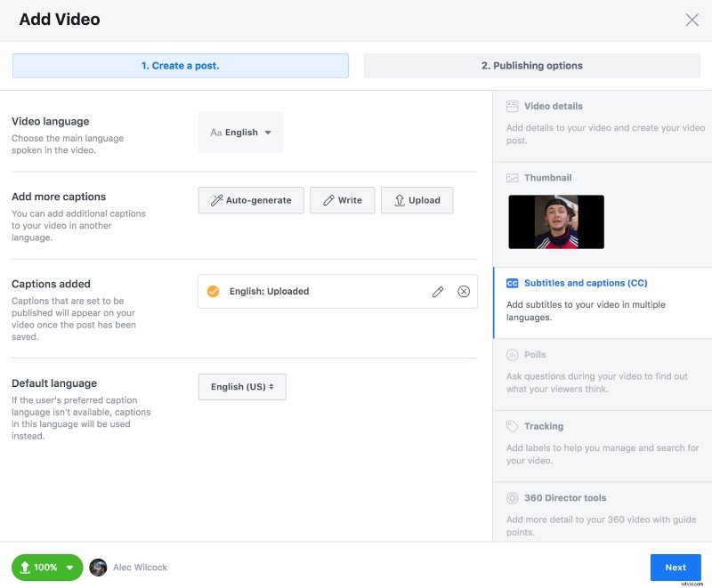
Task: Upload a caption file
Action: click(417, 200)
